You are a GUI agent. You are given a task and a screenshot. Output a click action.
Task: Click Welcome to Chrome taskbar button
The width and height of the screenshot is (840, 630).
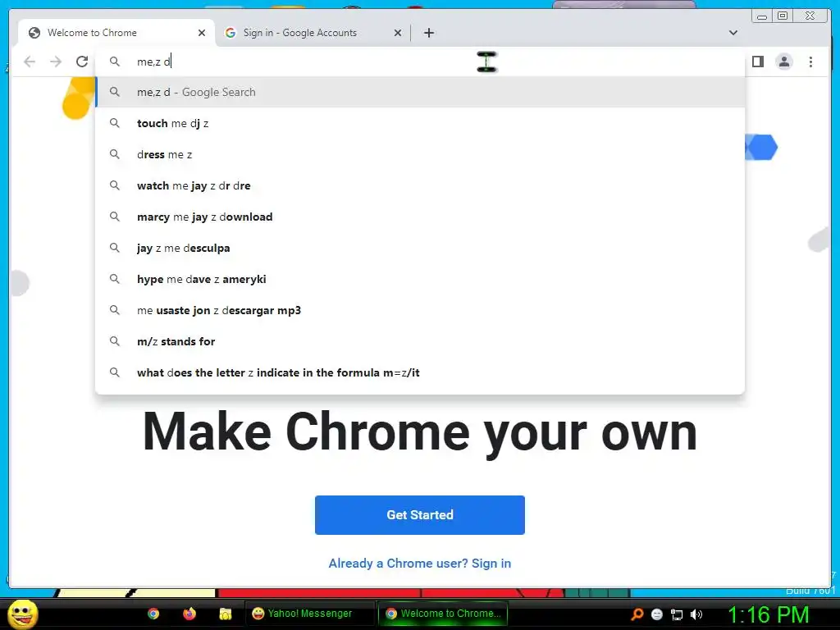tap(443, 614)
